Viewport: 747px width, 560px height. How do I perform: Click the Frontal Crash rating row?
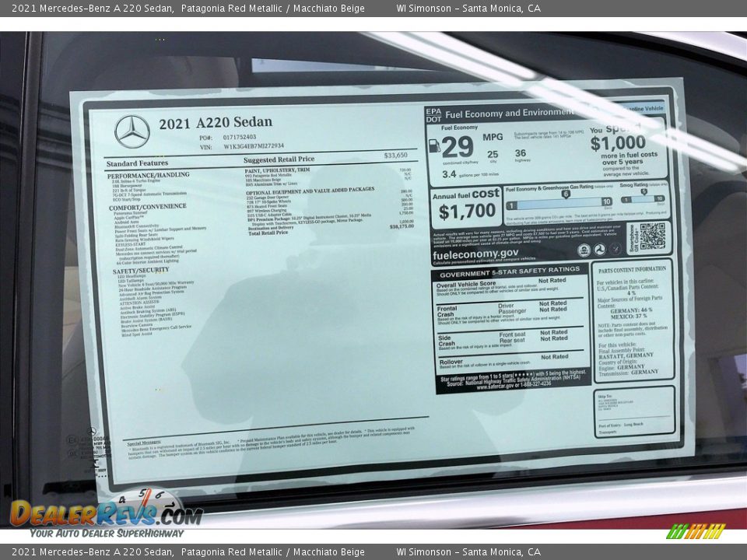coord(510,313)
